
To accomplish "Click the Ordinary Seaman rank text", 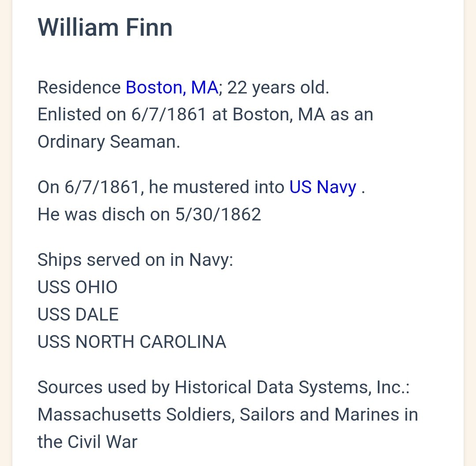I will click(109, 142).
